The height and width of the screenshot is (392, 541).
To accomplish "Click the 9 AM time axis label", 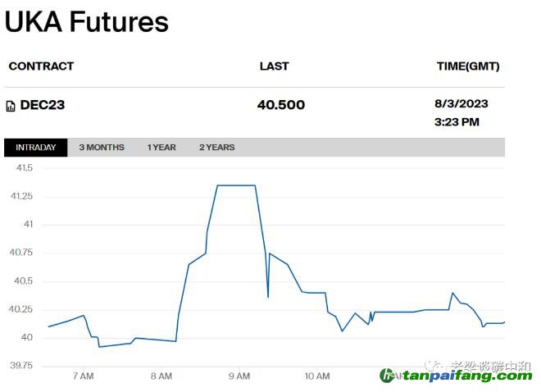I will click(x=239, y=376).
